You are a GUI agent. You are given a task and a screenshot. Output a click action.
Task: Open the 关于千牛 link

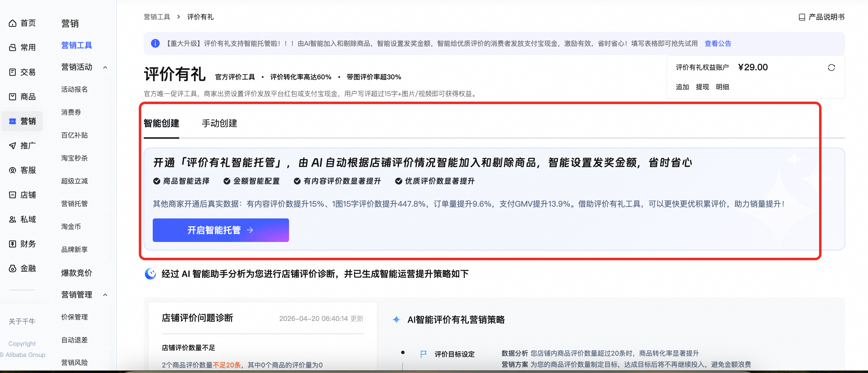click(22, 322)
